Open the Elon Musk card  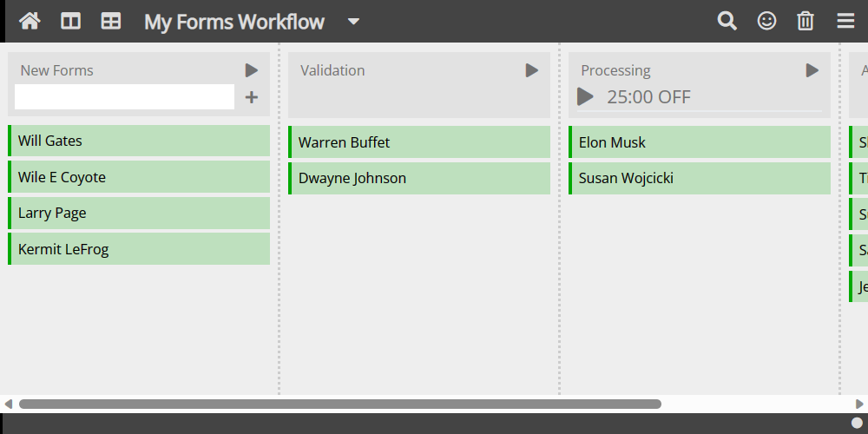[700, 142]
